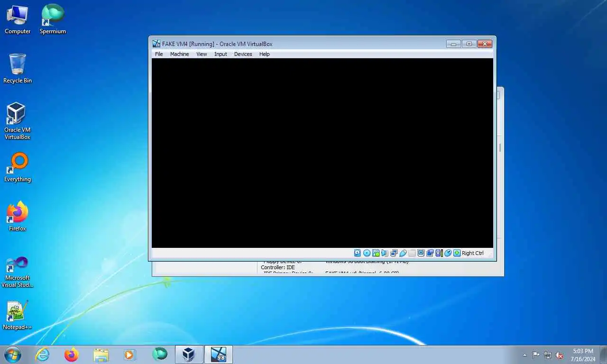Open Windows Explorer from the taskbar
This screenshot has height=364, width=607.
[x=101, y=355]
